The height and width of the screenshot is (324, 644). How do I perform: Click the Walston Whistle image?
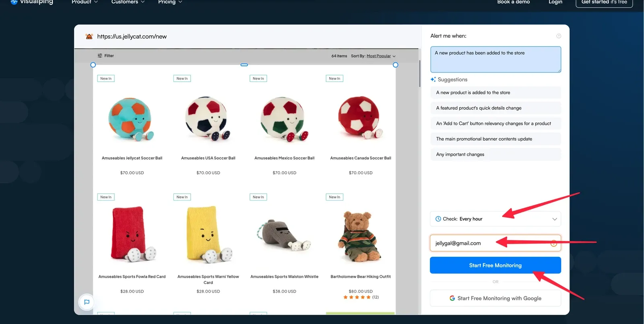click(284, 236)
